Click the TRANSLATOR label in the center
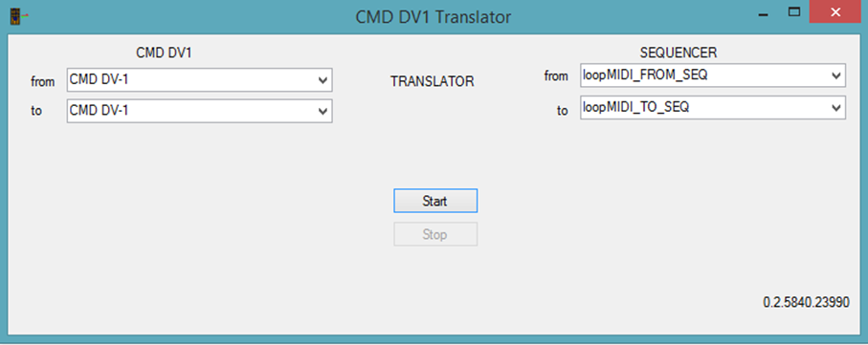This screenshot has width=868, height=345. [x=433, y=82]
